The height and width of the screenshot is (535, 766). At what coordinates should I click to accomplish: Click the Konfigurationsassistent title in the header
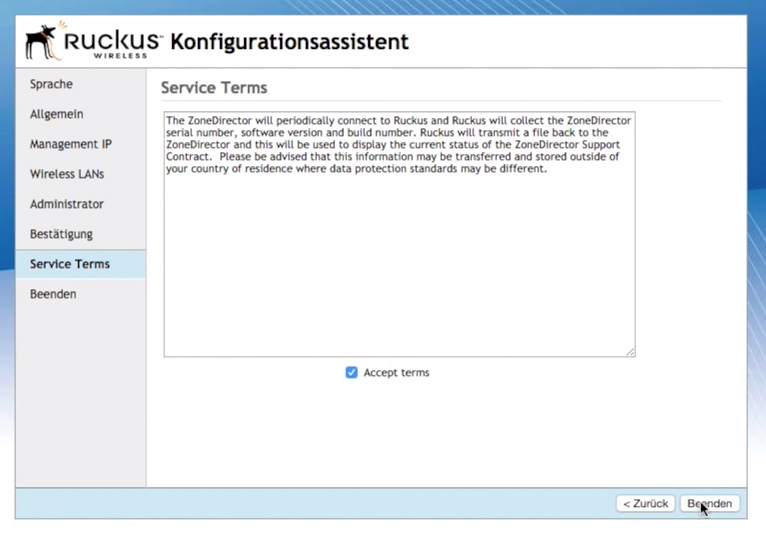[289, 42]
